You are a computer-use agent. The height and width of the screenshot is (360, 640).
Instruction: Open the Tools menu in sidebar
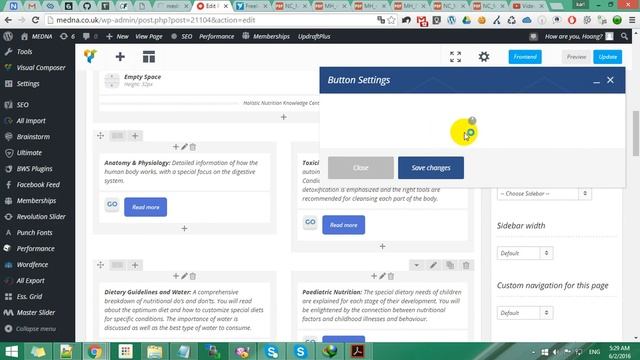coord(24,52)
